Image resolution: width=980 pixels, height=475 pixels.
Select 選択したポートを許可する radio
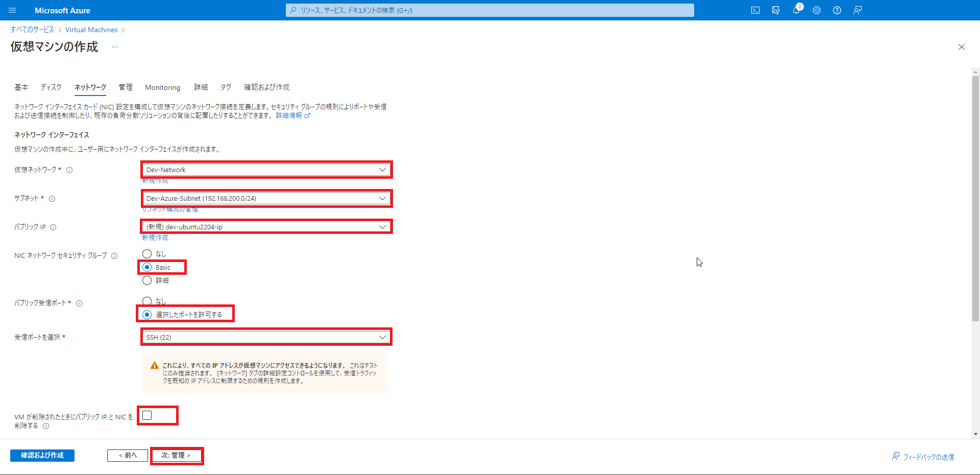pyautogui.click(x=147, y=315)
